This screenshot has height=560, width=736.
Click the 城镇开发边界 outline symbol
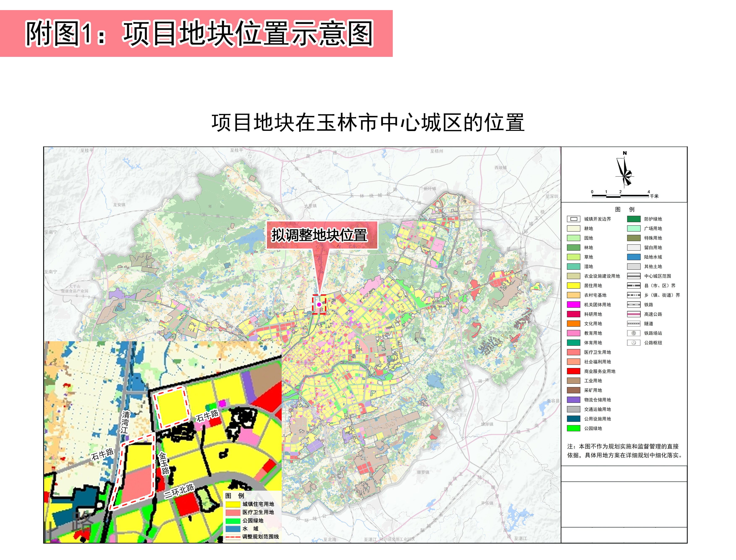(573, 219)
